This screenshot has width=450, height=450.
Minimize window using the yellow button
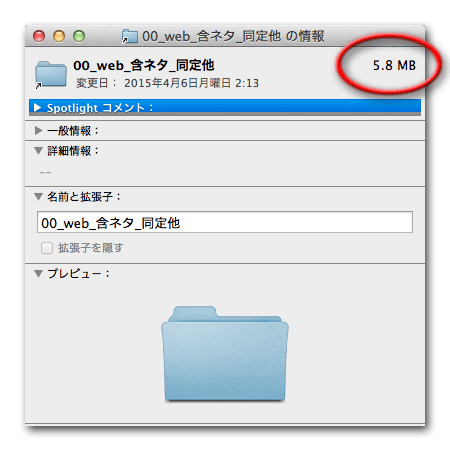tap(59, 36)
